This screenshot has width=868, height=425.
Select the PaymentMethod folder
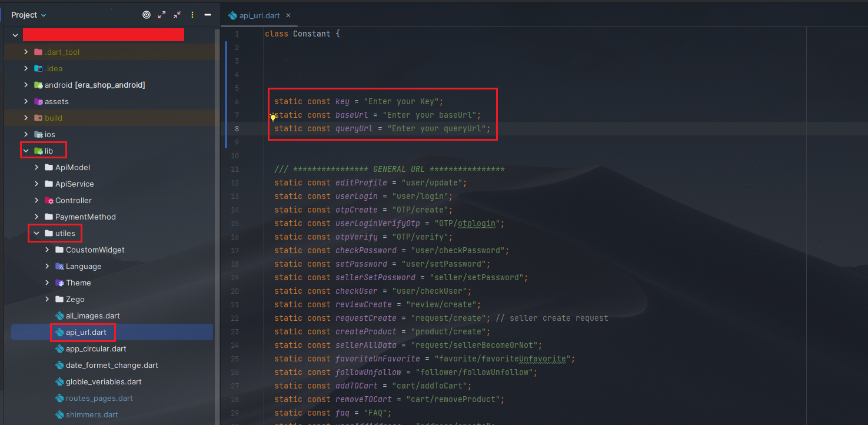click(x=85, y=217)
